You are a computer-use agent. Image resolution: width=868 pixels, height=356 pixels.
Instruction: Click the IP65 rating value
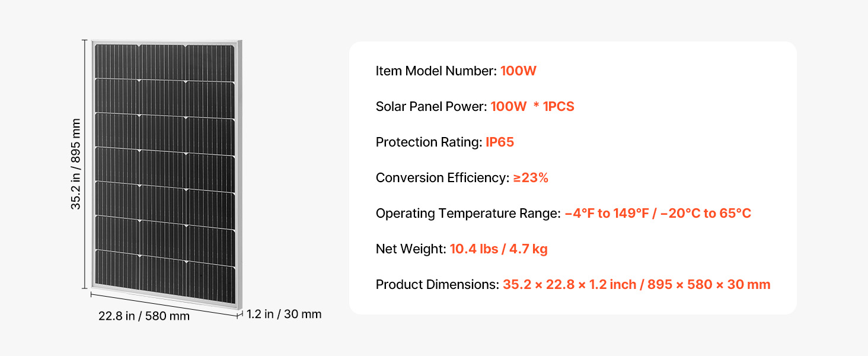point(499,142)
